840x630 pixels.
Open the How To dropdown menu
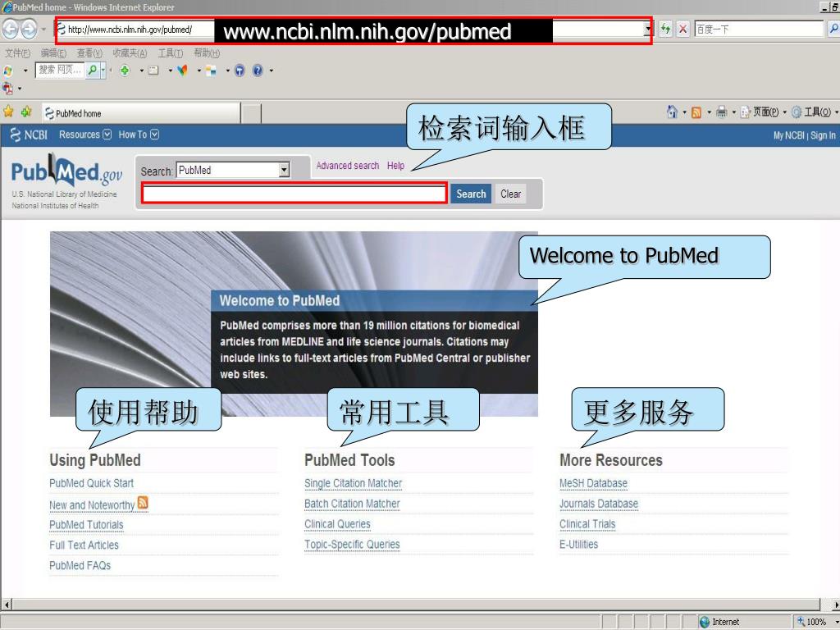tap(138, 135)
